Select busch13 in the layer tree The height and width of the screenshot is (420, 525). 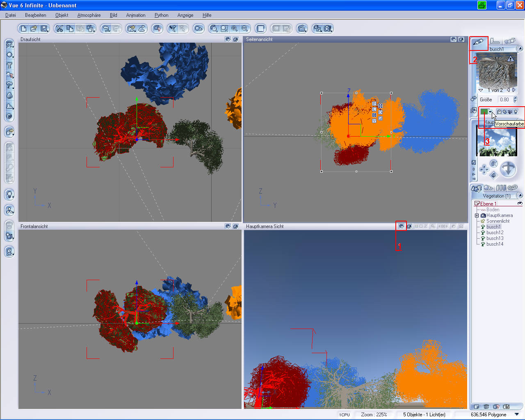(x=495, y=238)
